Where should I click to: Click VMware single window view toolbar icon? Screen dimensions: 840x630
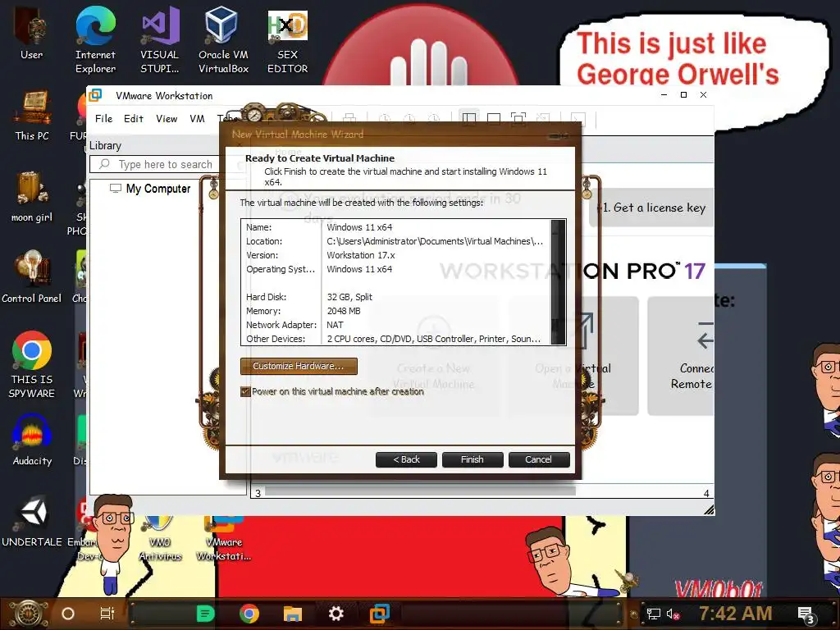coord(493,118)
